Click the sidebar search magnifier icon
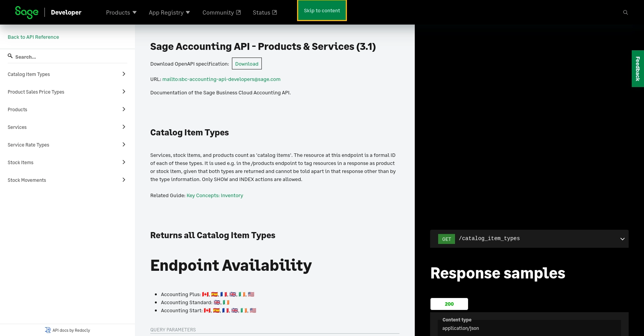 [x=10, y=56]
